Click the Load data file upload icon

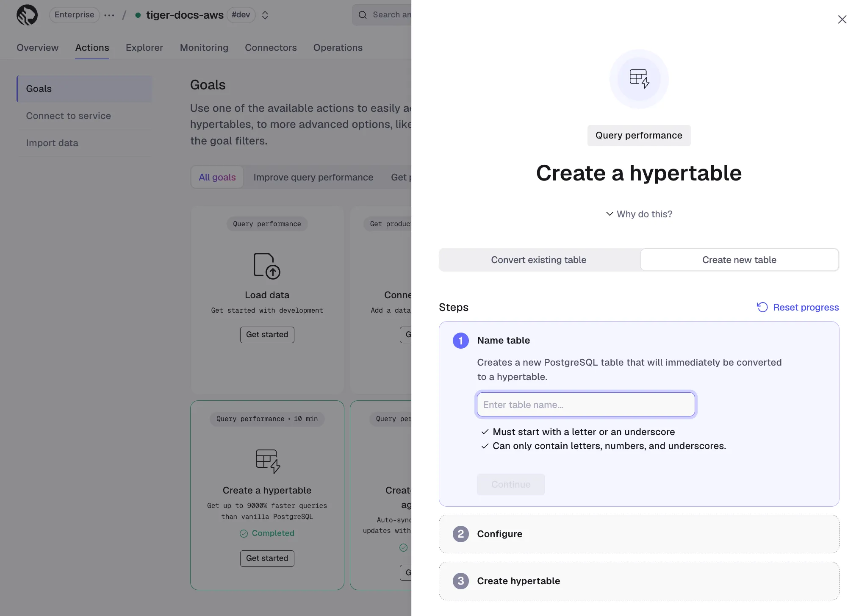(267, 266)
